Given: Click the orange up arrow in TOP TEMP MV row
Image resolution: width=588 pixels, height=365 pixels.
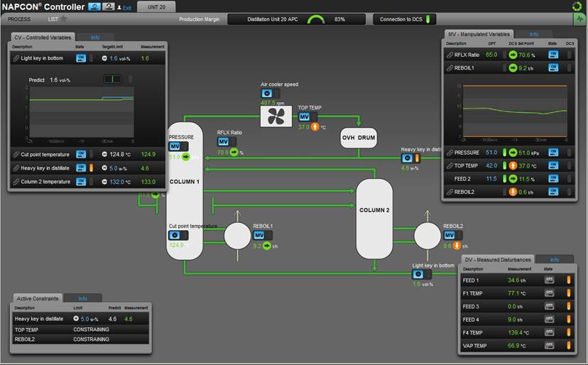Looking at the screenshot, I should click(x=513, y=165).
